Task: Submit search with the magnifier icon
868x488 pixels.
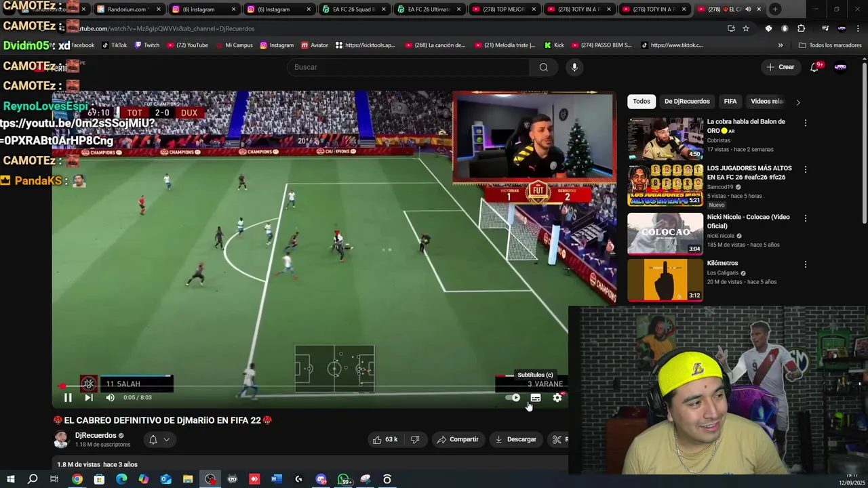Action: tap(543, 67)
